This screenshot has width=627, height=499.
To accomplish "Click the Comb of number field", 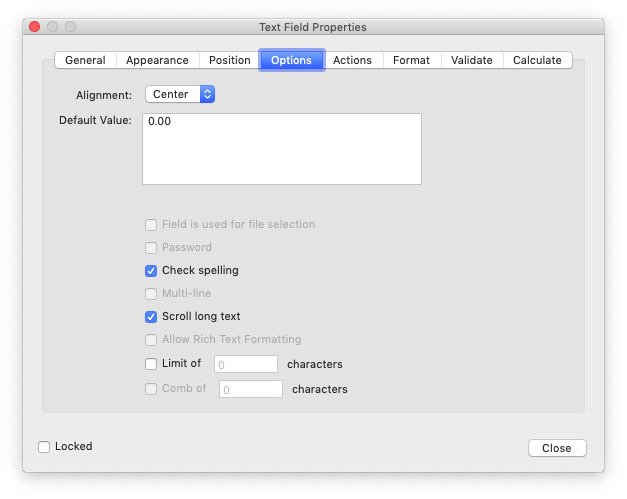I will pyautogui.click(x=251, y=389).
